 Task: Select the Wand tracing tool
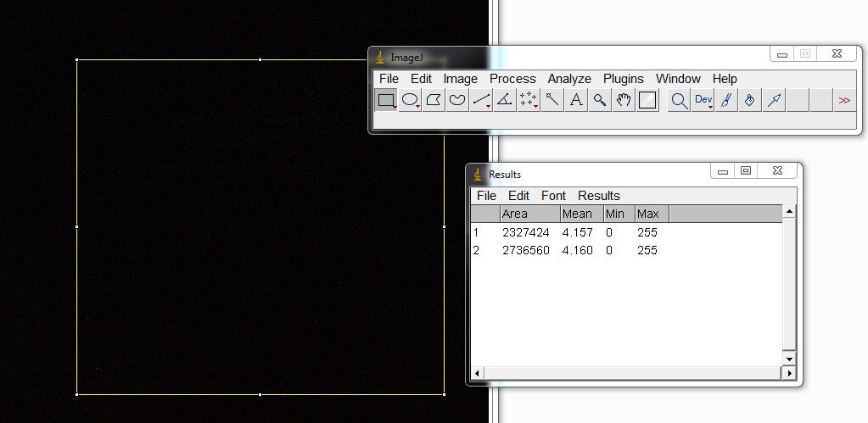point(552,100)
